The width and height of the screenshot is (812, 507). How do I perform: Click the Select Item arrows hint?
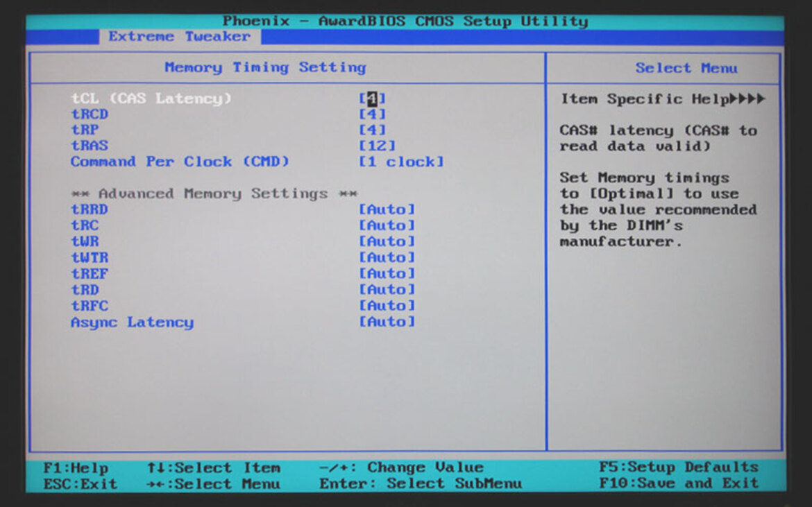[213, 468]
